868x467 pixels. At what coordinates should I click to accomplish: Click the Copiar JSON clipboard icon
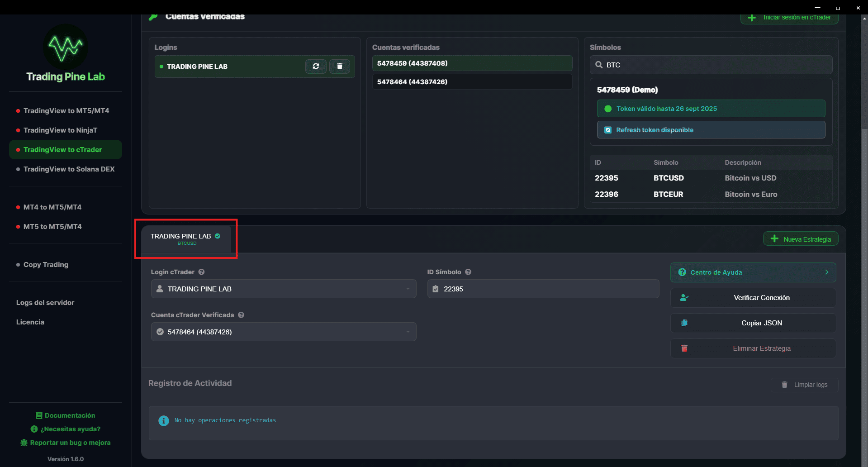coord(684,323)
